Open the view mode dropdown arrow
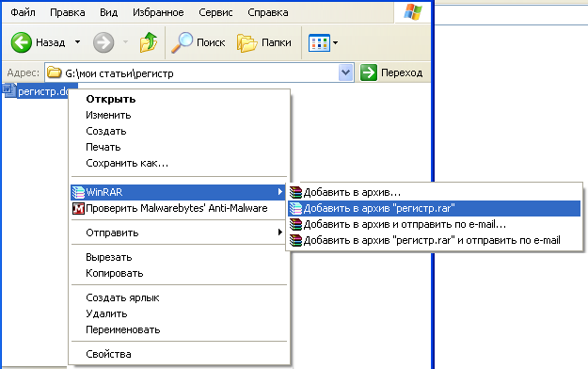Viewport: 588px width, 369px height. 335,42
